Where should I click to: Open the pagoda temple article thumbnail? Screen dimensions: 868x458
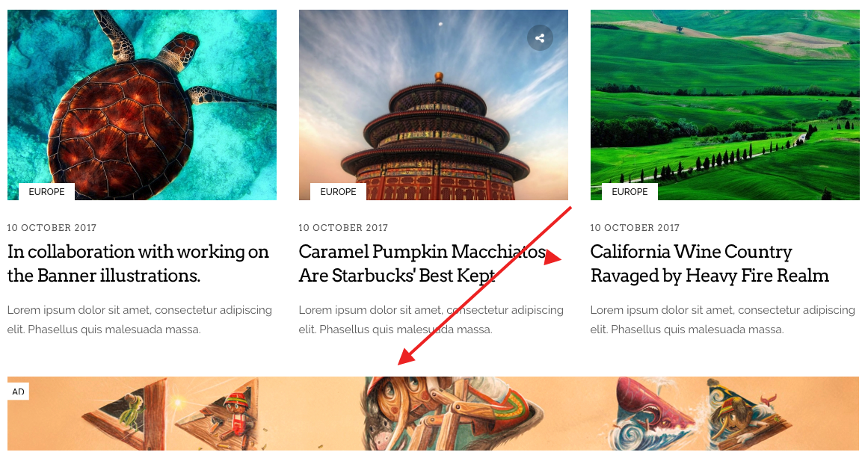[434, 105]
